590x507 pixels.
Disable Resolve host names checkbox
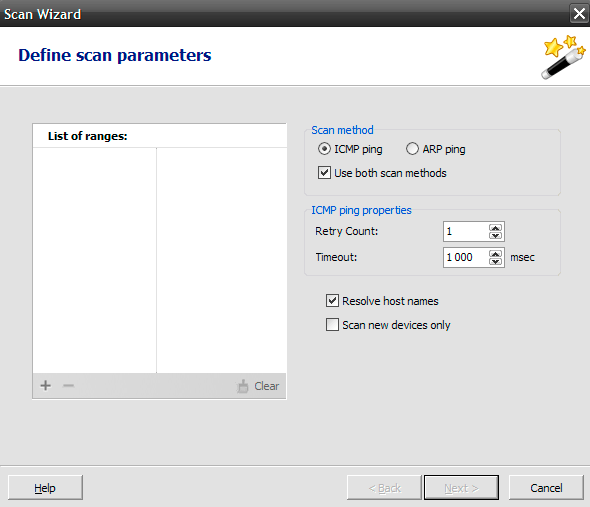coord(332,301)
